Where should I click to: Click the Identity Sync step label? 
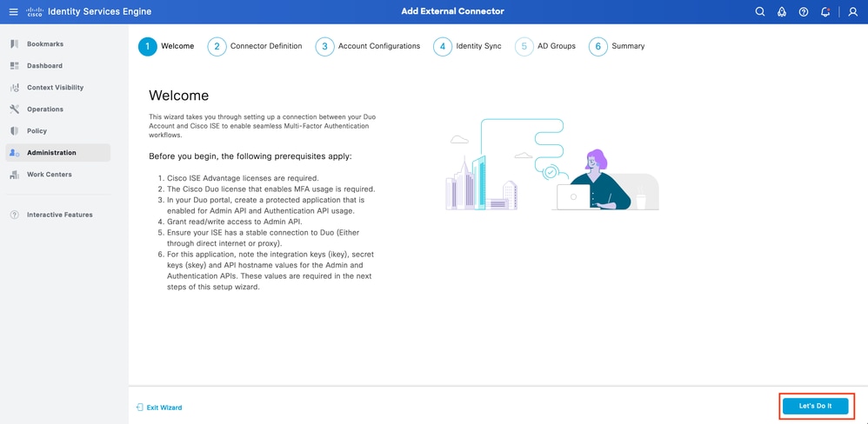coord(479,46)
